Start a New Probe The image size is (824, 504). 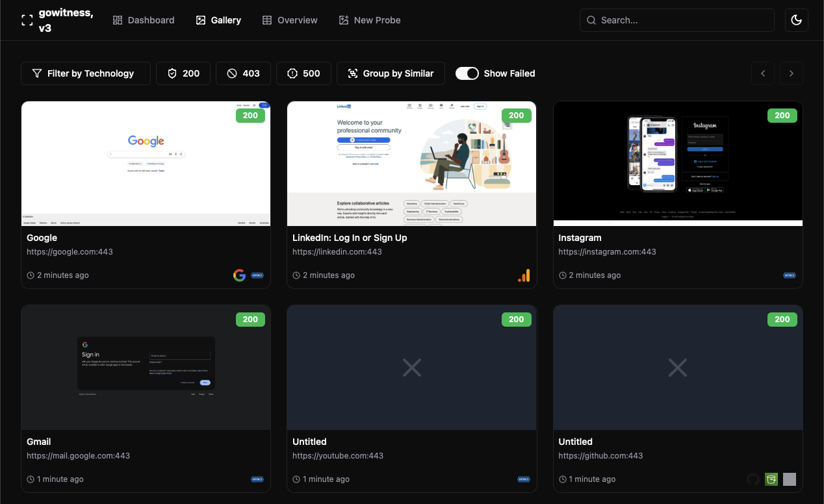click(370, 20)
